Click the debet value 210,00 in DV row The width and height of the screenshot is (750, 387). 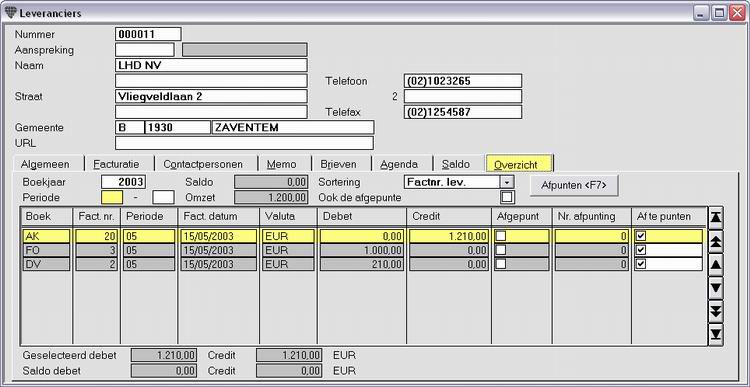click(362, 264)
